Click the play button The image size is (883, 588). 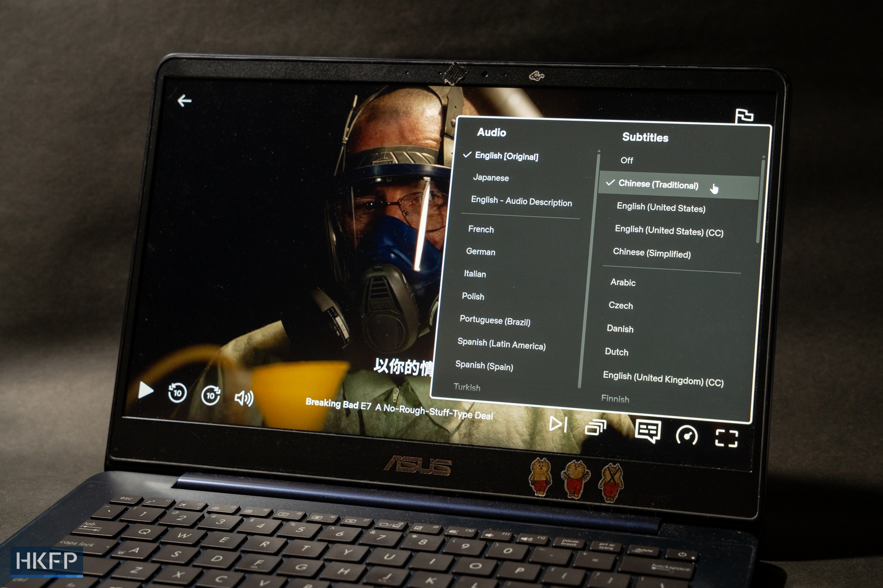click(146, 390)
